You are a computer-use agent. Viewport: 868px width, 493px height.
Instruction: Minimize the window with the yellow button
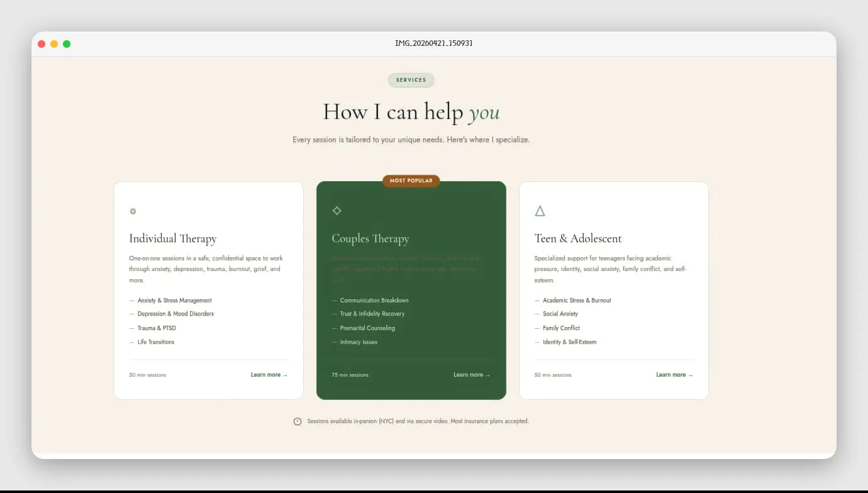pos(54,44)
